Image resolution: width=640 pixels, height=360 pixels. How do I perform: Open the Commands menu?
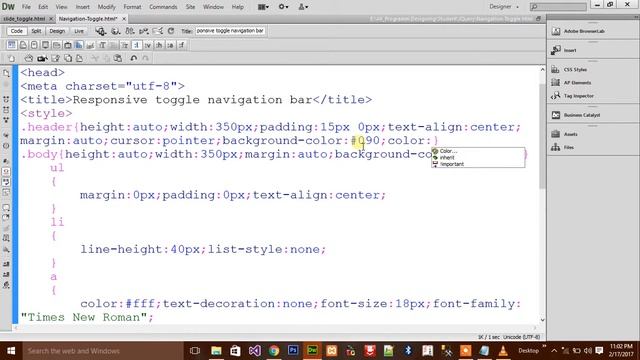(x=163, y=7)
